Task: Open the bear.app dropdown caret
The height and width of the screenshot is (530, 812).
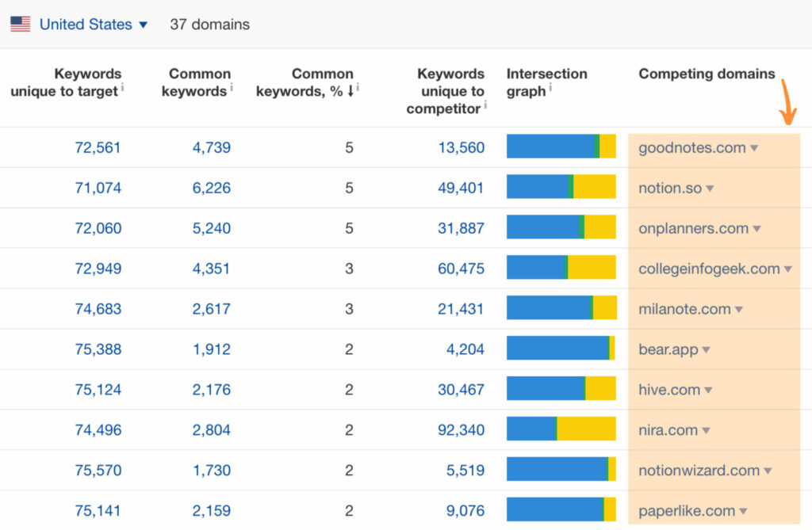Action: [706, 350]
